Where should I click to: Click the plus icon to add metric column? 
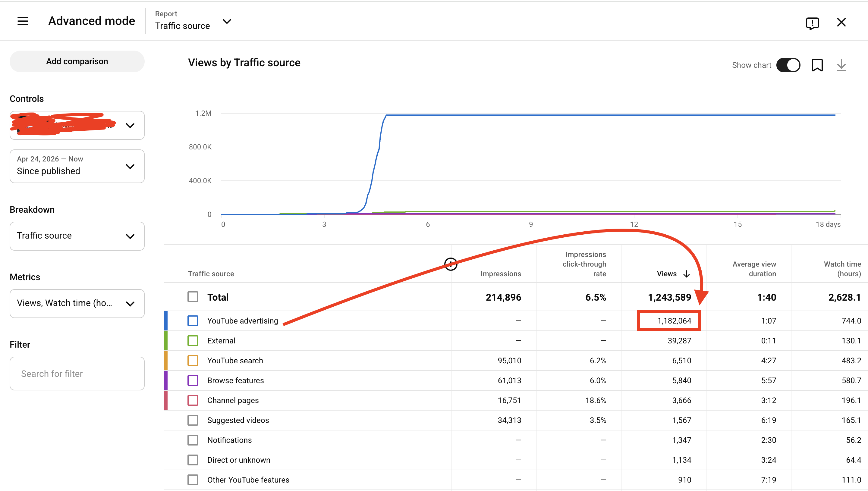451,264
